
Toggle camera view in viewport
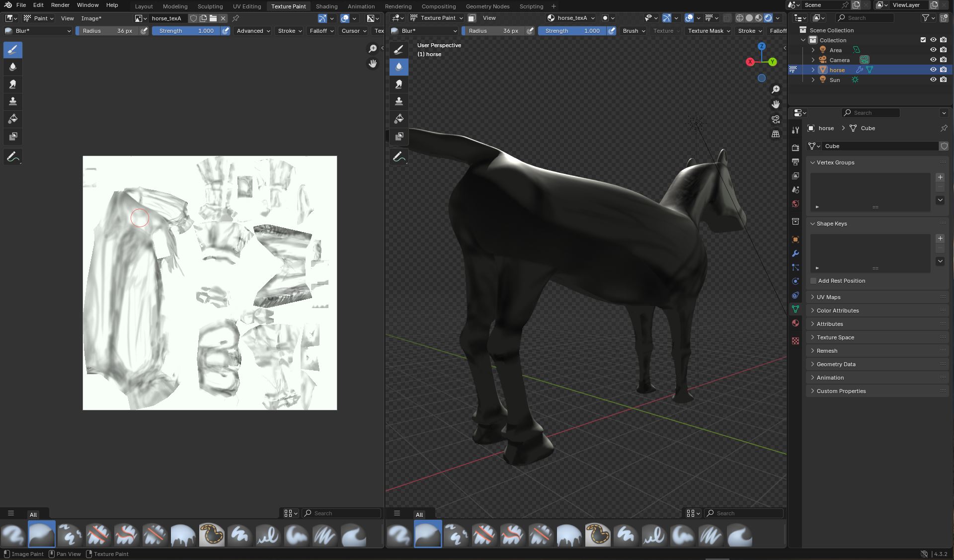tap(776, 119)
